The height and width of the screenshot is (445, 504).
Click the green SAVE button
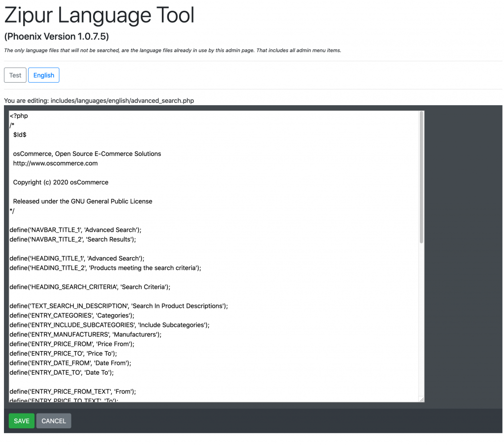point(22,420)
